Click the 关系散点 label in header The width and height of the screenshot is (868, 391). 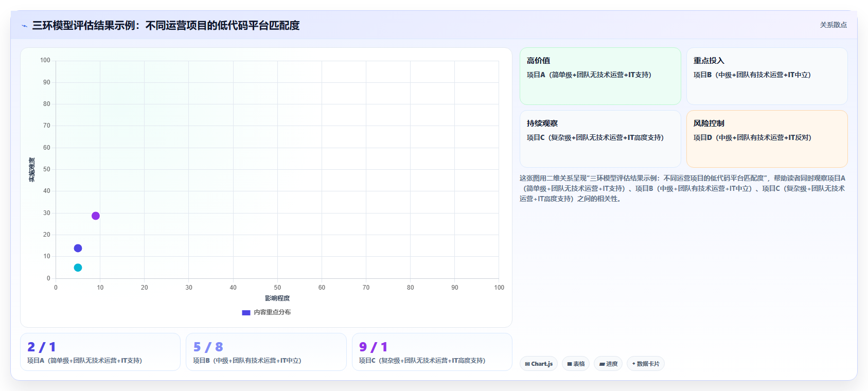[x=833, y=25]
